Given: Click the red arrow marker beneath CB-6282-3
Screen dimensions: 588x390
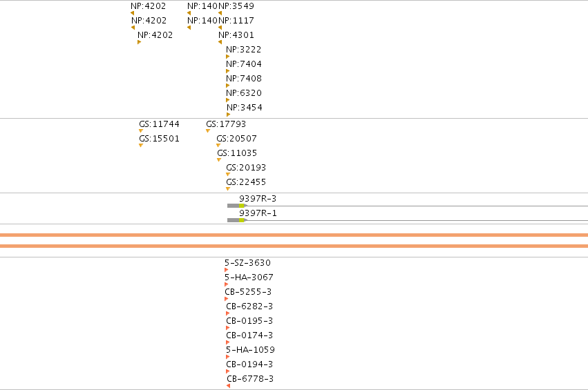Looking at the screenshot, I should 227,313.
